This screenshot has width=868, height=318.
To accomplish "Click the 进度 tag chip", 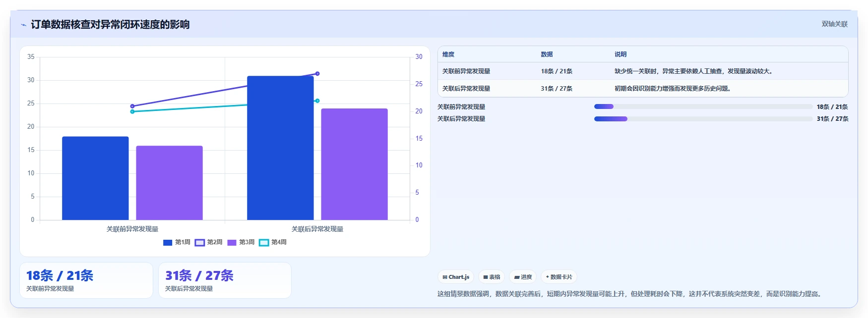I will [x=523, y=277].
